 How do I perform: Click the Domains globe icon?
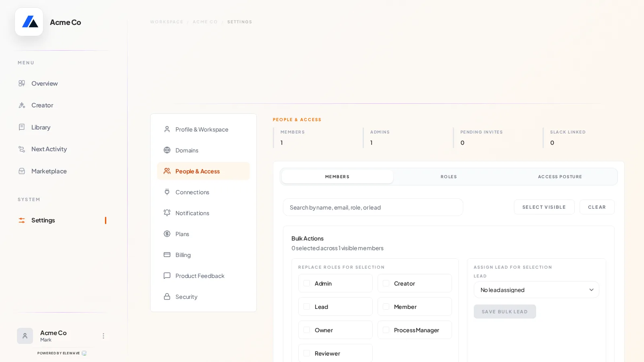[167, 150]
